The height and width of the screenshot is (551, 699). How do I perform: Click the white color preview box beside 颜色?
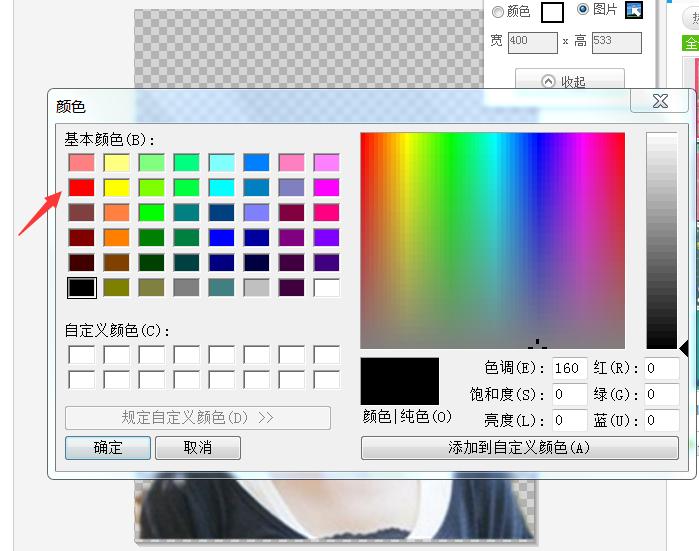pyautogui.click(x=553, y=11)
